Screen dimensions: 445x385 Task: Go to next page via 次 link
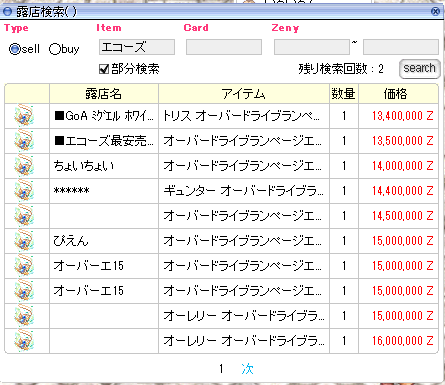pos(247,369)
